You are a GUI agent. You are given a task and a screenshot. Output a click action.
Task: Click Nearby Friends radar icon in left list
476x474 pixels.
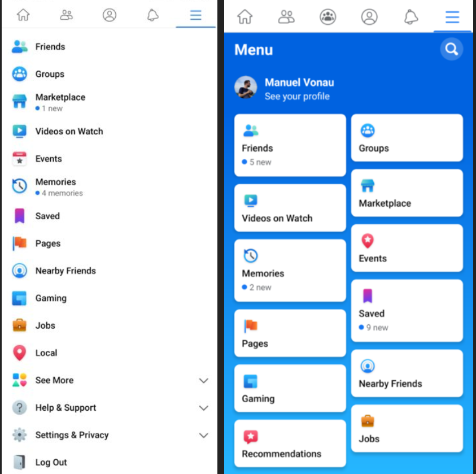19,271
